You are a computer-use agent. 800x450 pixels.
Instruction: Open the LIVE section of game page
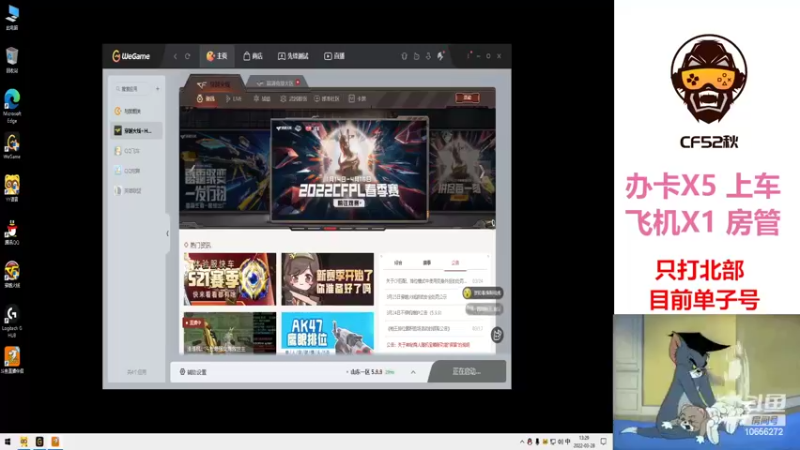234,98
